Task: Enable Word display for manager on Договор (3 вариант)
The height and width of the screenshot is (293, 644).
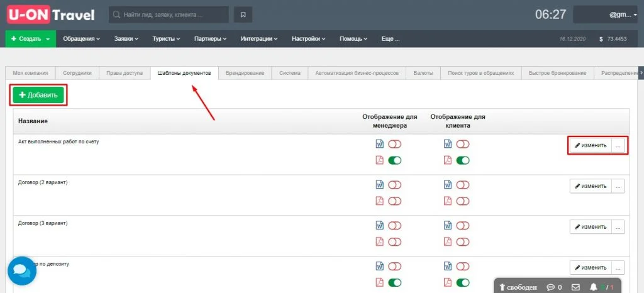Action: (395, 225)
